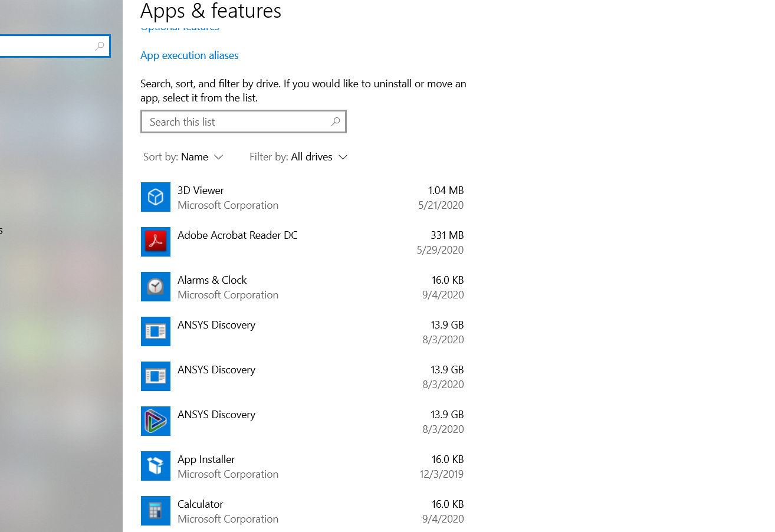775x532 pixels.
Task: Open the App execution aliases link
Action: [189, 55]
